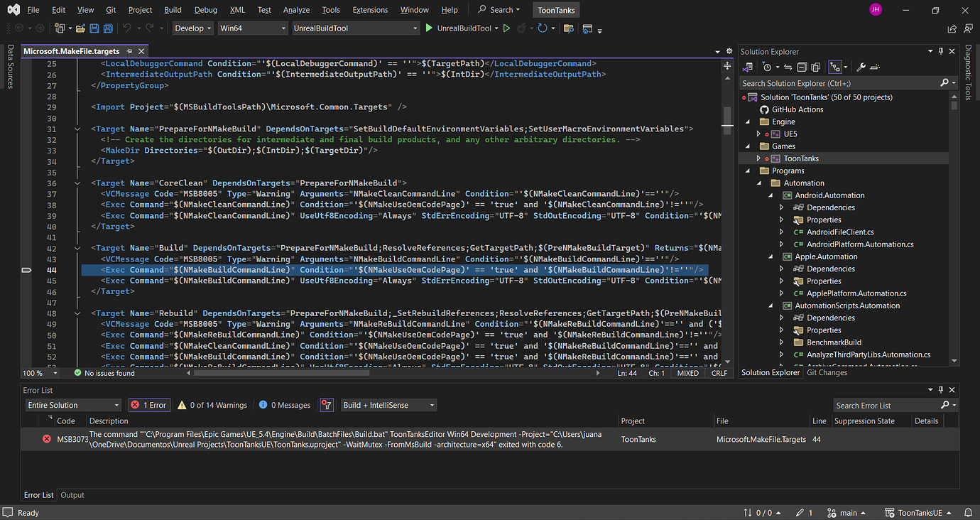The width and height of the screenshot is (980, 520).
Task: Collapse the Apple.Automation project node
Action: 770,256
